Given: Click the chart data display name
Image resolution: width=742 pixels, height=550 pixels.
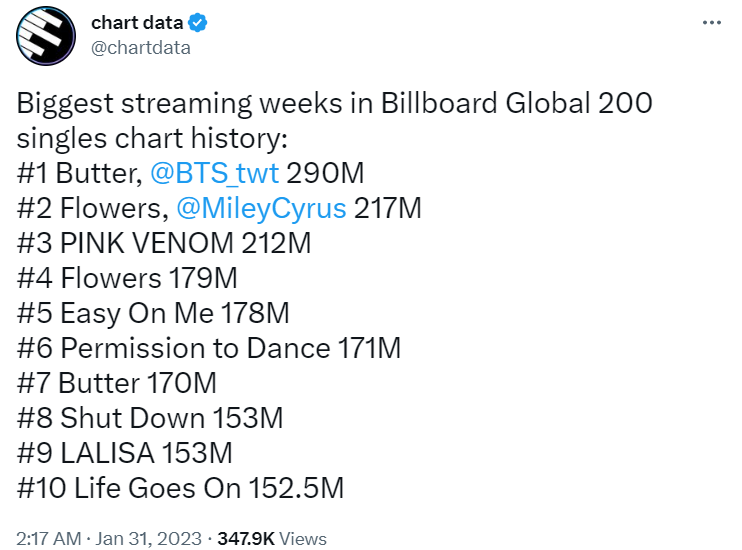Looking at the screenshot, I should 137,22.
